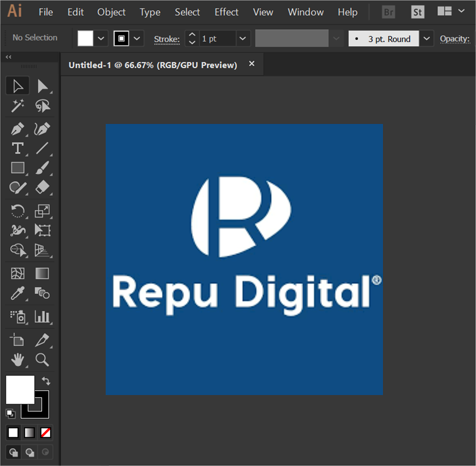Open the View menu
The width and height of the screenshot is (476, 466).
(263, 12)
